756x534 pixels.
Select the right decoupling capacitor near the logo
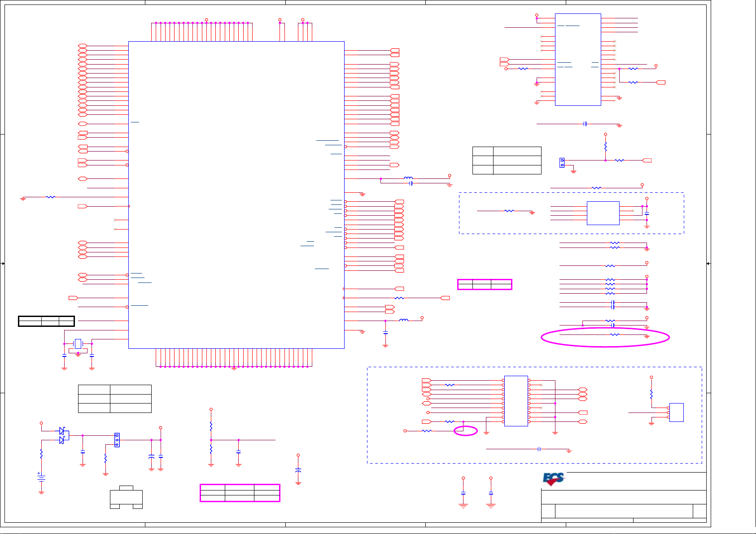491,493
